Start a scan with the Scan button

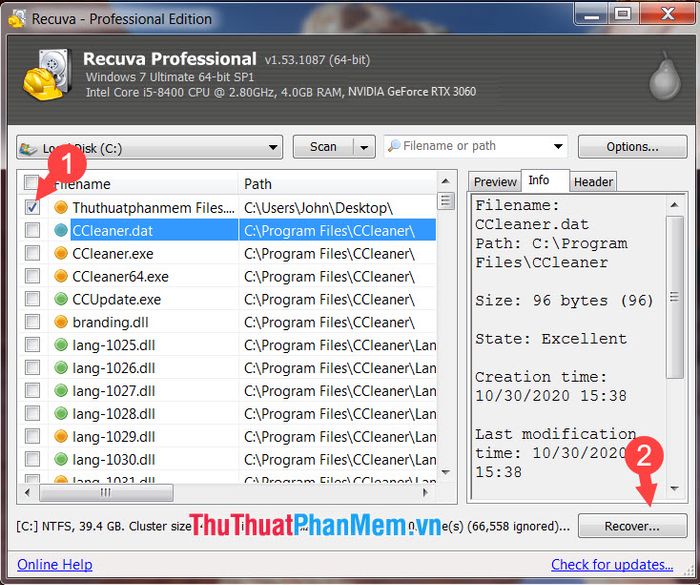[323, 147]
